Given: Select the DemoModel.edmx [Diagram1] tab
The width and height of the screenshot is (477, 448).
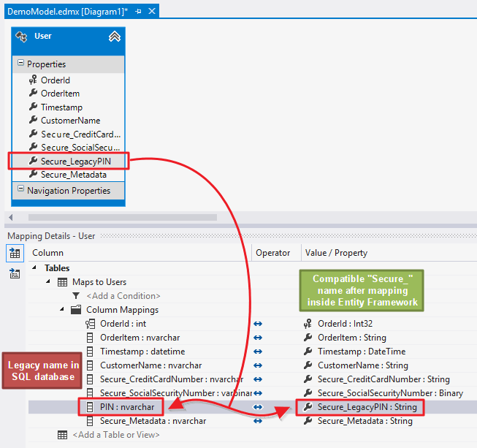Looking at the screenshot, I should coord(66,12).
